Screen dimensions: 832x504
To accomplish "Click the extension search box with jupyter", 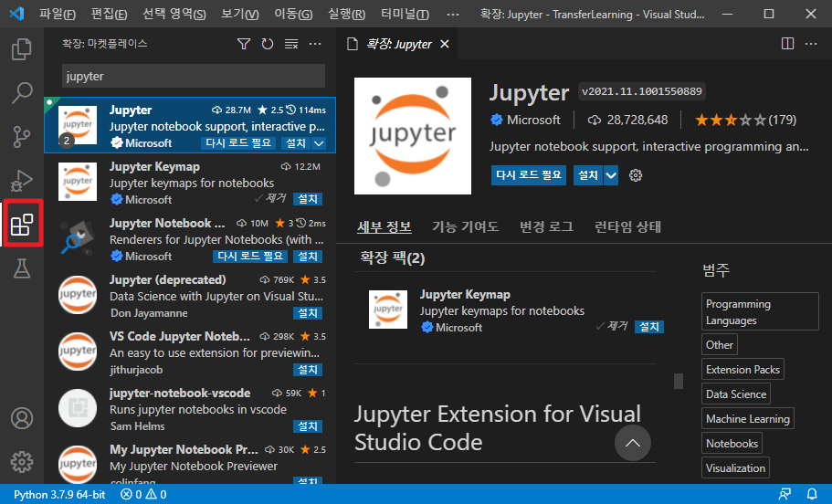I will [194, 76].
